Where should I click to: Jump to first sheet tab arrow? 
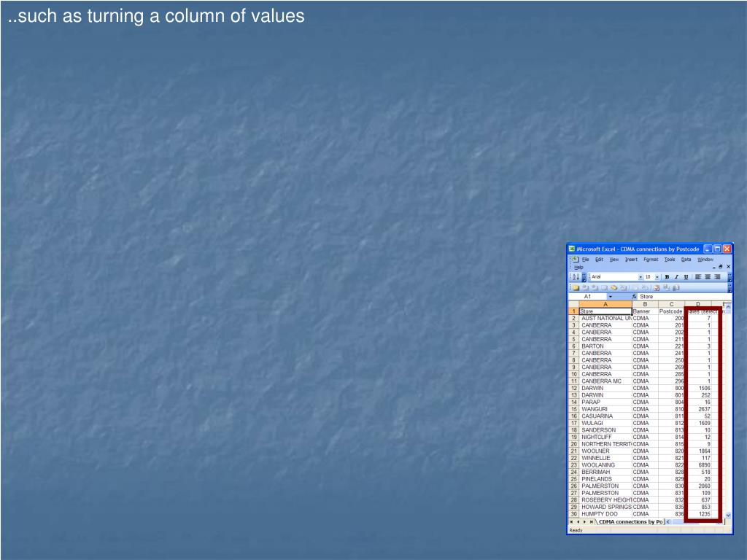[x=570, y=522]
